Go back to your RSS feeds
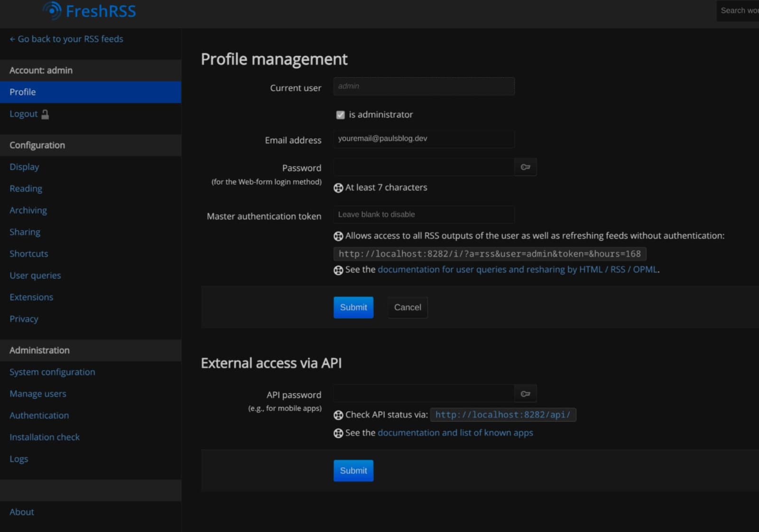The height and width of the screenshot is (532, 759). click(x=66, y=39)
